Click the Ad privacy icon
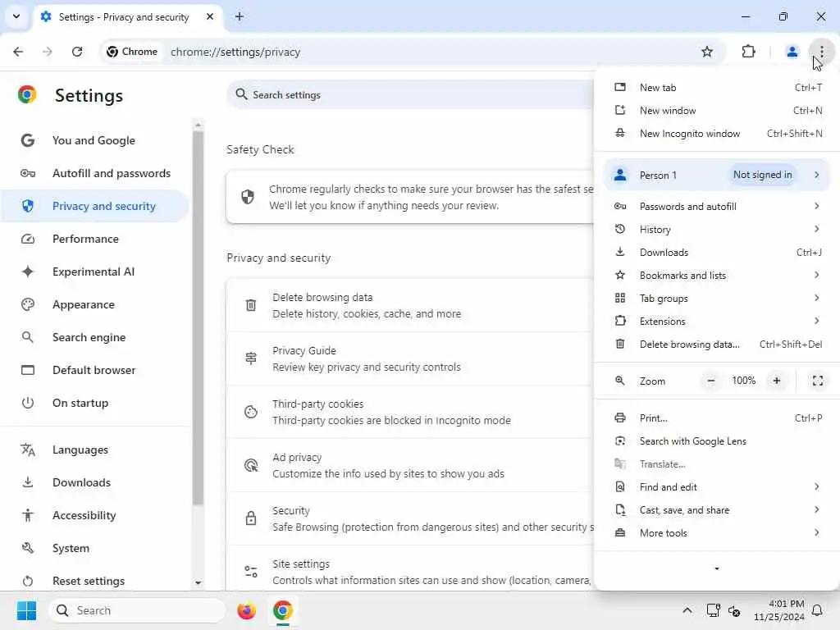 (x=251, y=465)
